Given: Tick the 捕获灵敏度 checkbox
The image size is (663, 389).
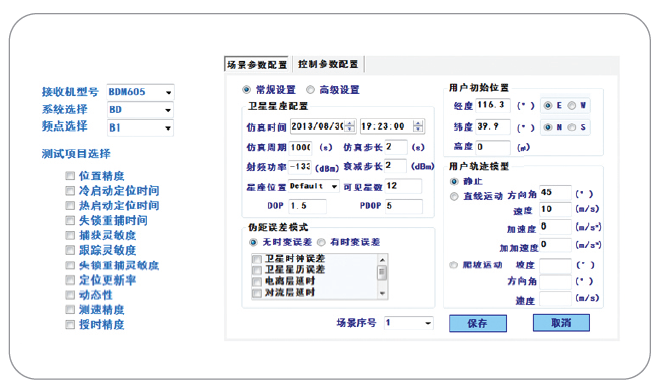Looking at the screenshot, I should pyautogui.click(x=70, y=235).
